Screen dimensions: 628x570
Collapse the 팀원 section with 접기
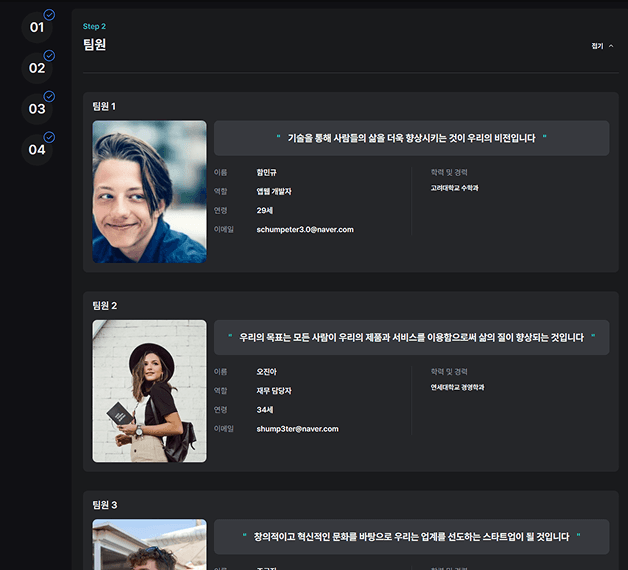pos(597,46)
